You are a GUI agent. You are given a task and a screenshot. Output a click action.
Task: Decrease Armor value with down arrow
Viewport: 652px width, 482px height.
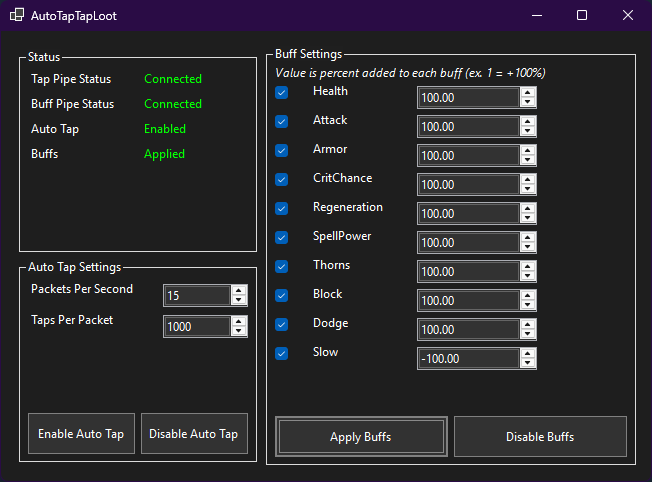[x=528, y=161]
